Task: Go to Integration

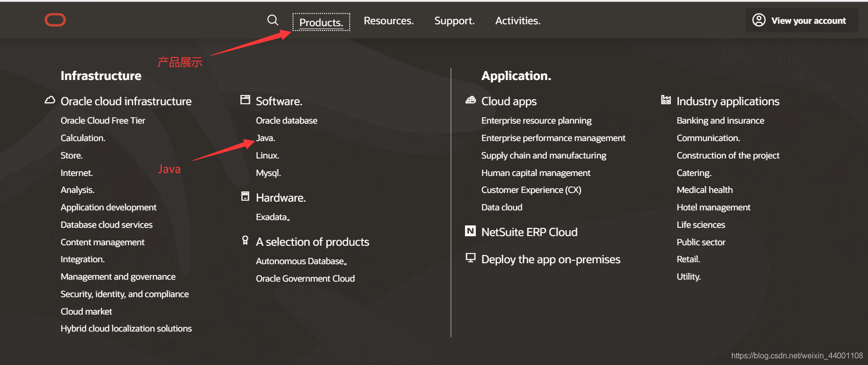Action: (82, 259)
